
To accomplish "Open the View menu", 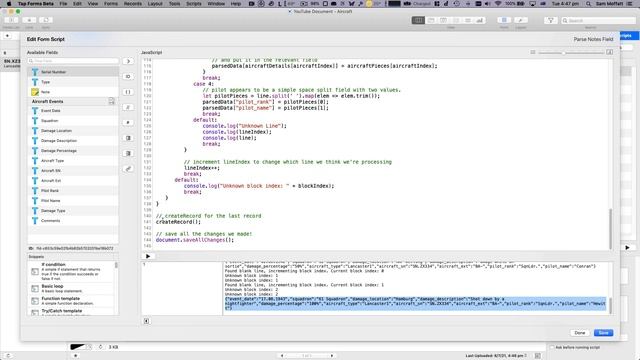I will point(93,4).
